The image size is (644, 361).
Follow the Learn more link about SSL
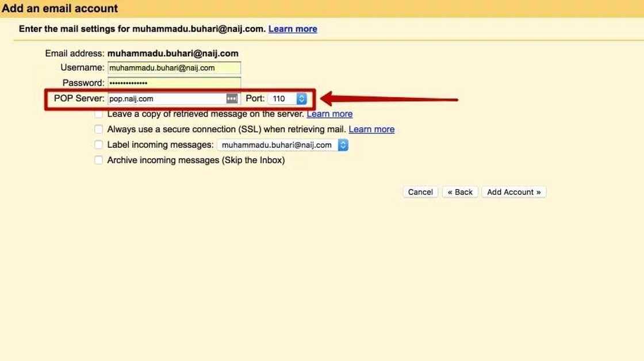(371, 129)
